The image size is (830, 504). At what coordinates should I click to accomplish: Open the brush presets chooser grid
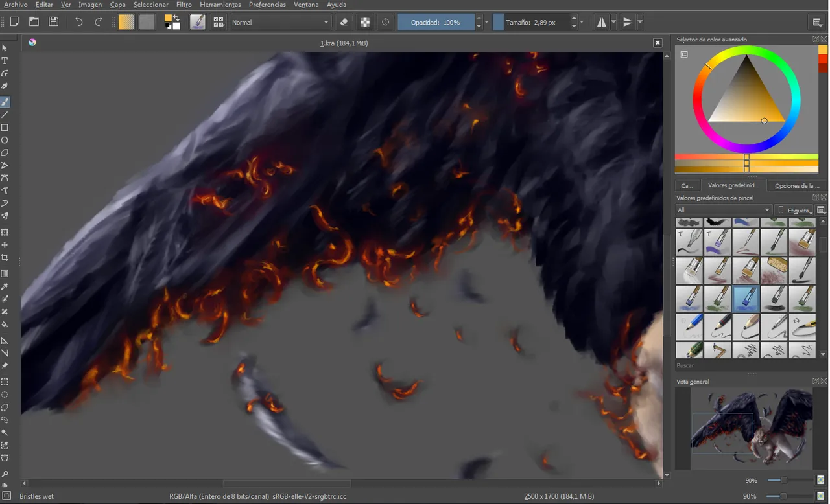point(219,22)
